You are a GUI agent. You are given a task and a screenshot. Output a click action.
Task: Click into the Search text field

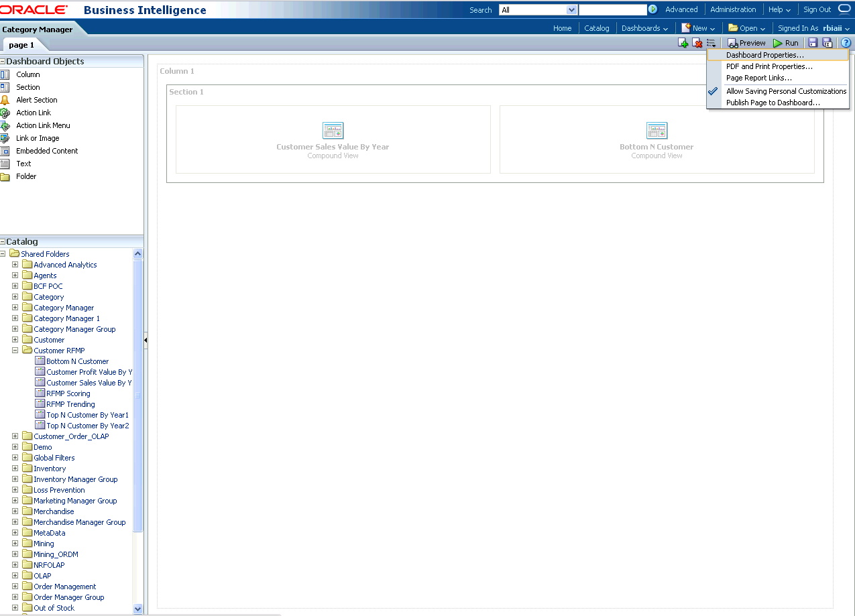[612, 10]
